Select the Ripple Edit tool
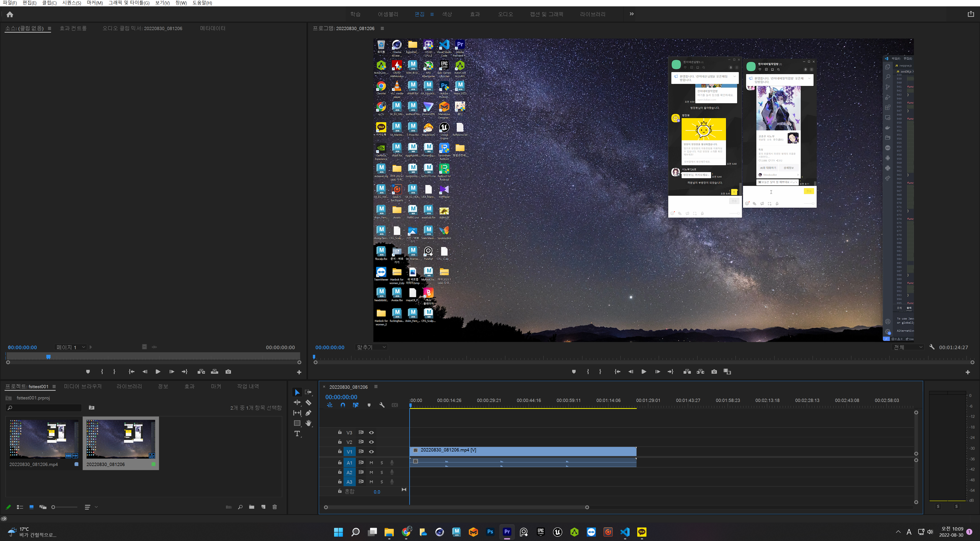This screenshot has height=541, width=980. pyautogui.click(x=297, y=402)
